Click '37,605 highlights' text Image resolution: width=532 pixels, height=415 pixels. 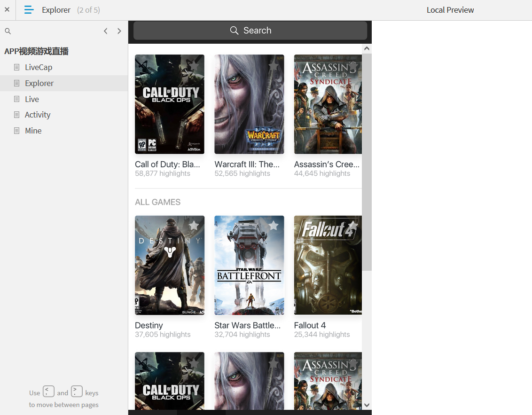click(x=163, y=335)
